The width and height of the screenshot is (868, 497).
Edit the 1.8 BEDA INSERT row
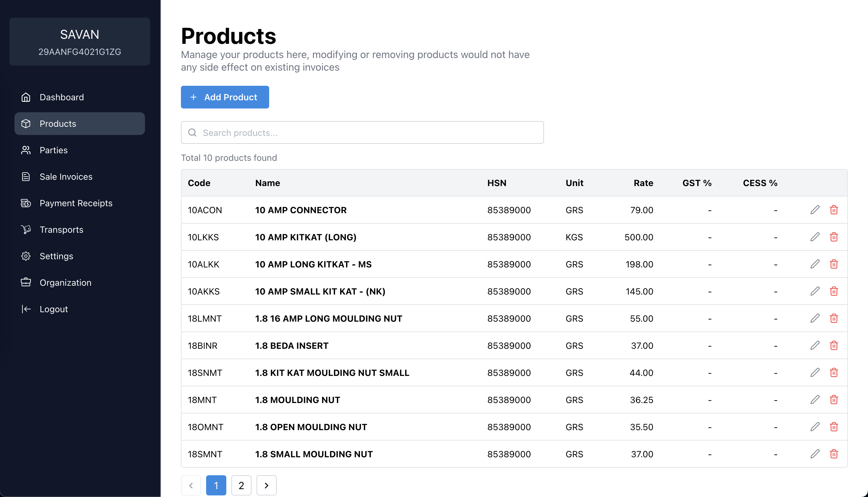pos(815,345)
